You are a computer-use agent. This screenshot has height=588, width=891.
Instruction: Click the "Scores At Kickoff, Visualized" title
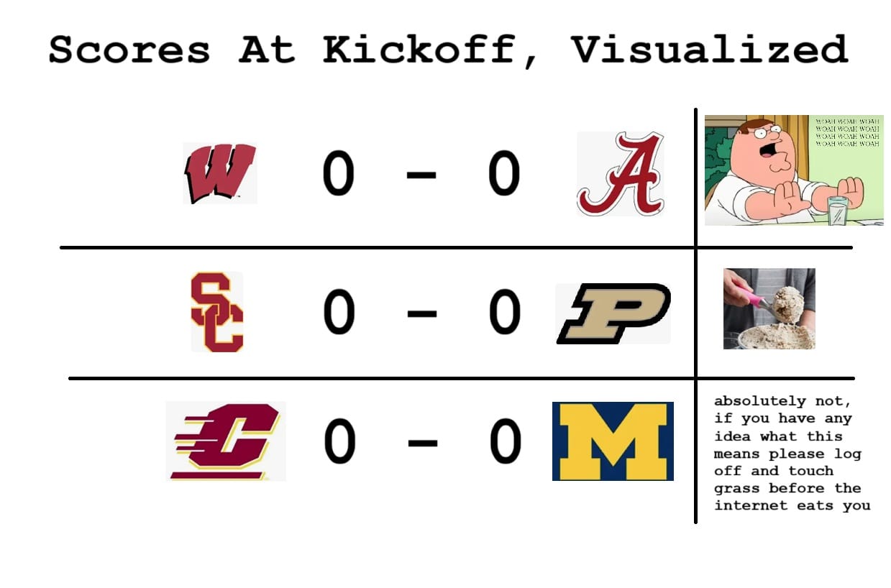448,50
